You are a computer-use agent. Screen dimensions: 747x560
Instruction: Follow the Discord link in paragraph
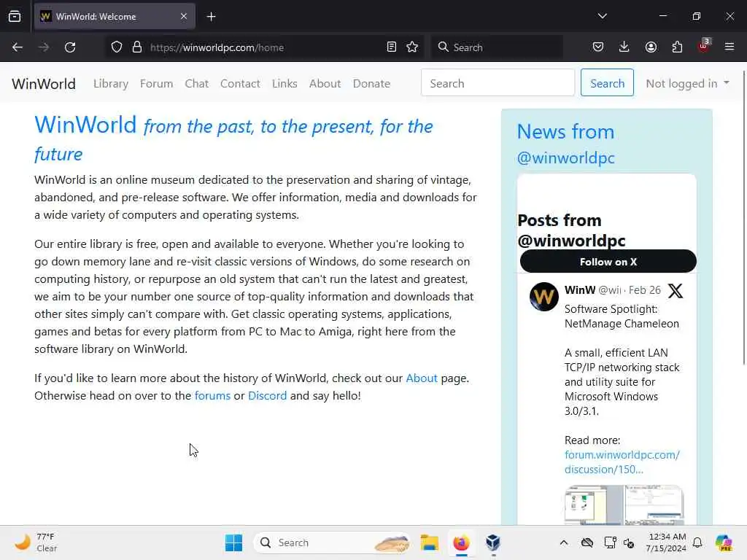[x=267, y=396]
